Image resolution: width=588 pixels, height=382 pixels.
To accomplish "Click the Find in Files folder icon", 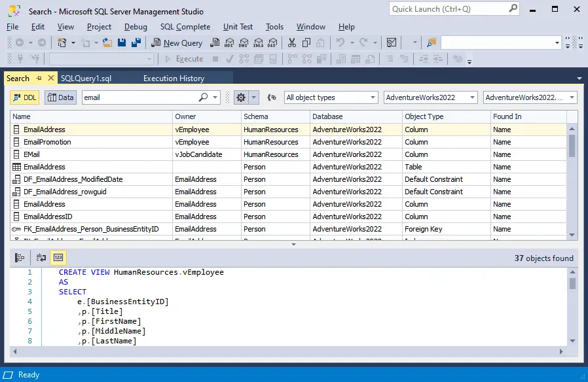I will [432, 43].
